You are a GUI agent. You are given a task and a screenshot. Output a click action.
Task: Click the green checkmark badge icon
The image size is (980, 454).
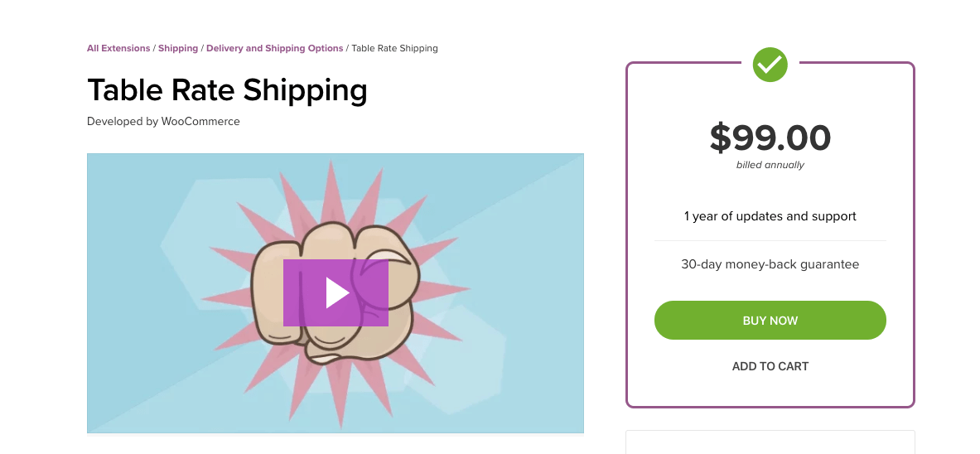(770, 65)
